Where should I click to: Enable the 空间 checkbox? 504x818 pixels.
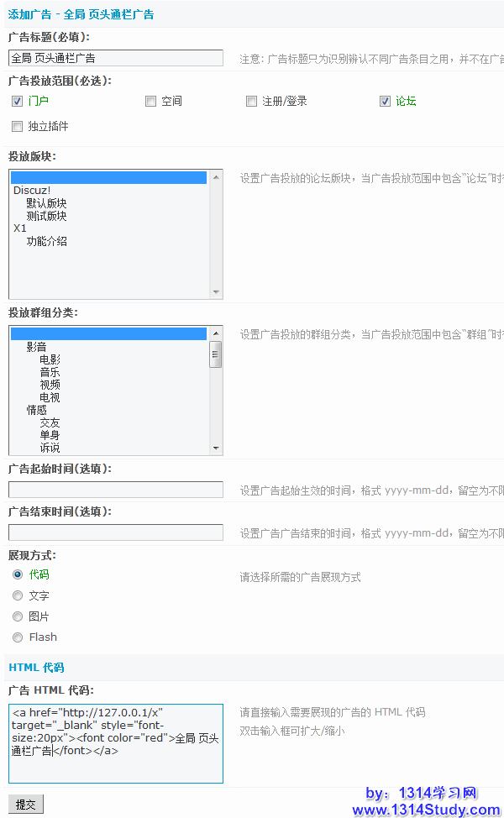(x=150, y=102)
